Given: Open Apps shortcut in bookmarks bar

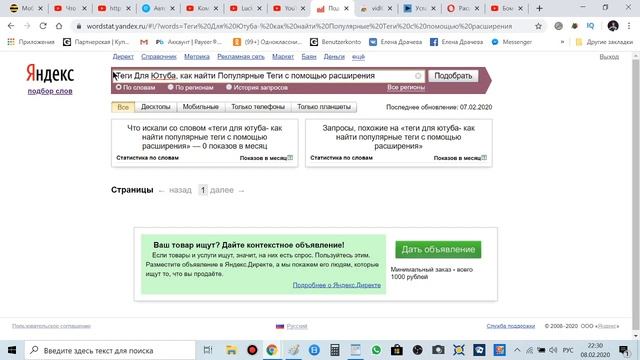Looking at the screenshot, I should (x=31, y=42).
